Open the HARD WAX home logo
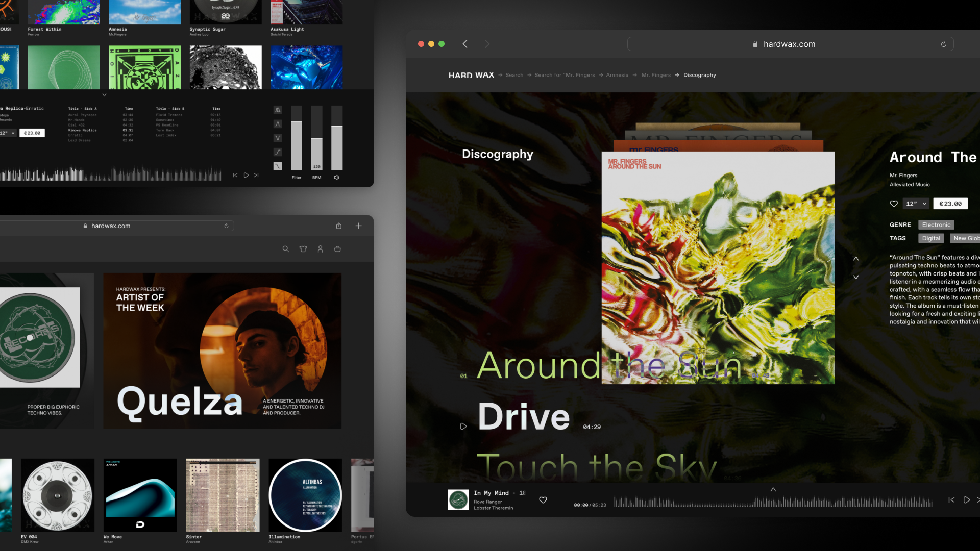 [x=471, y=75]
